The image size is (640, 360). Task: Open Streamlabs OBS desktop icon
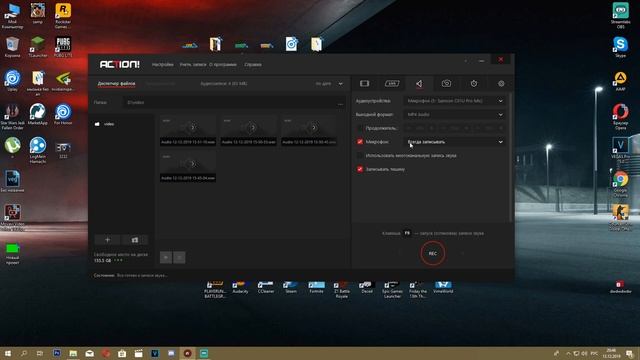point(620,16)
